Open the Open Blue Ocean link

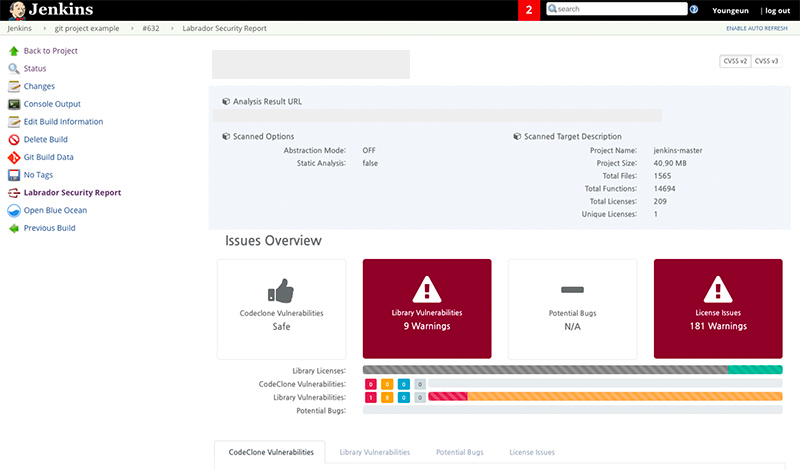click(55, 210)
